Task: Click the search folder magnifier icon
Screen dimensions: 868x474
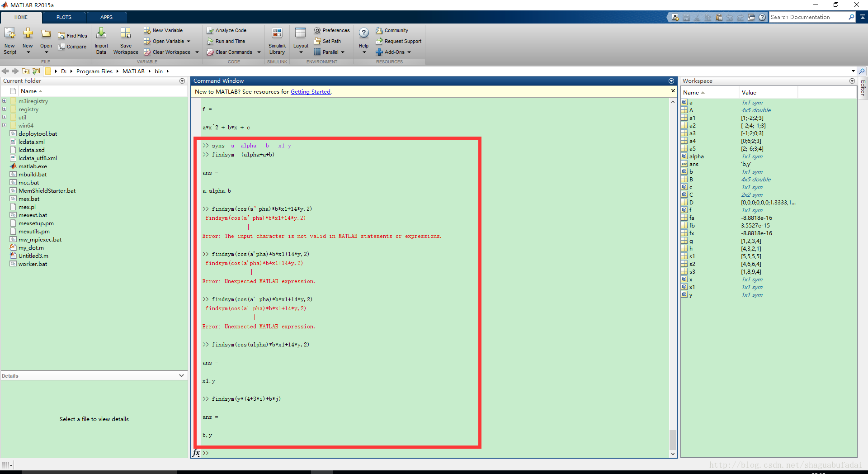Action: [x=862, y=71]
